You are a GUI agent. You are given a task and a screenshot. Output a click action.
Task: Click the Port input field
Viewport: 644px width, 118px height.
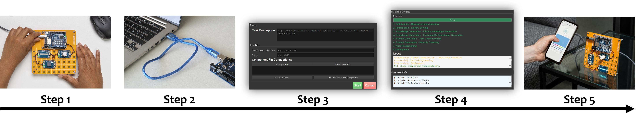325,55
